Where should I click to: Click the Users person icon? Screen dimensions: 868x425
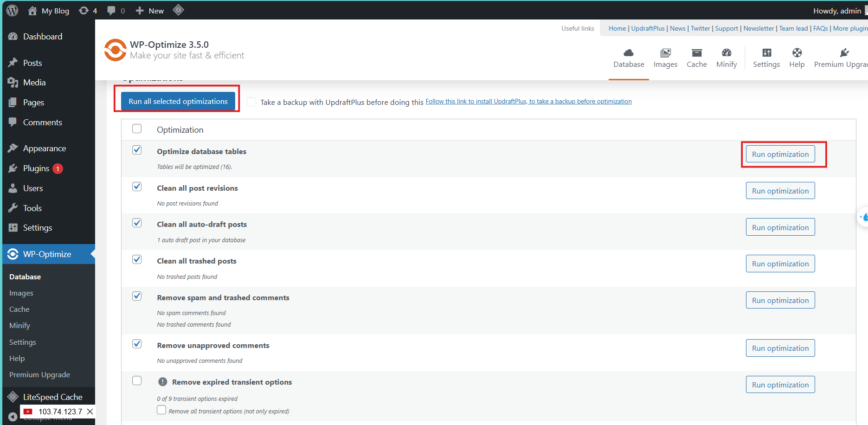(x=13, y=188)
